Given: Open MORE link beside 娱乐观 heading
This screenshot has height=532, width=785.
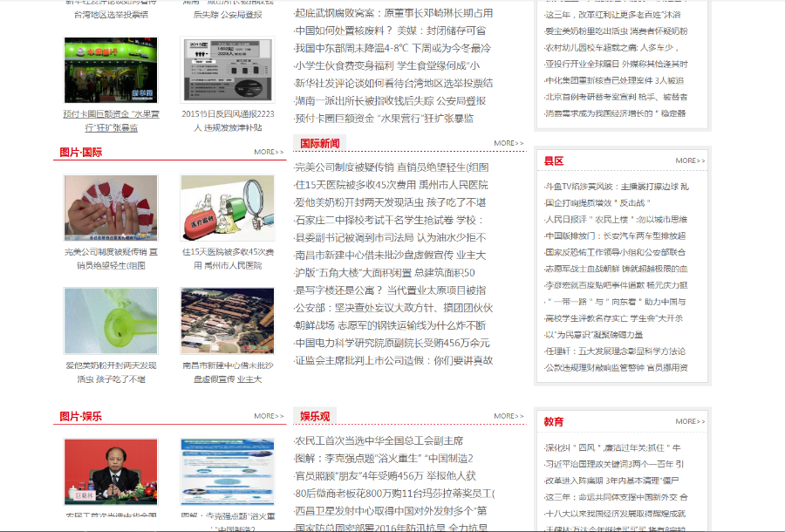Looking at the screenshot, I should tap(509, 416).
